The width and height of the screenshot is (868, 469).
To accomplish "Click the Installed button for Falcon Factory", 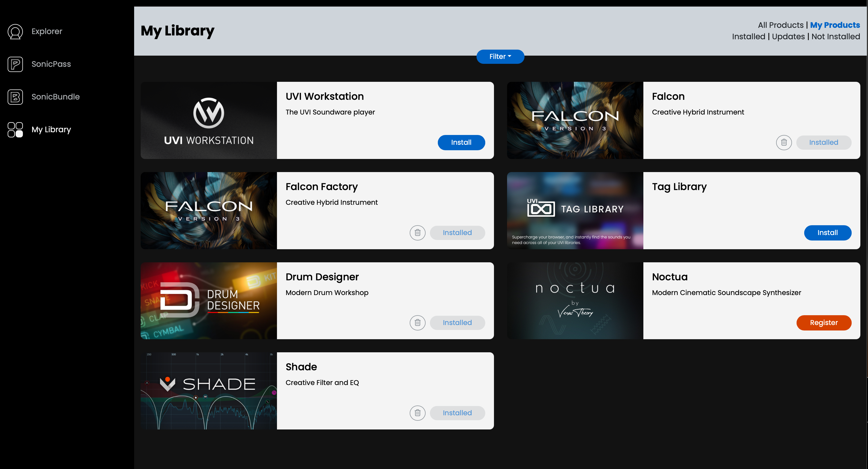I will point(457,233).
